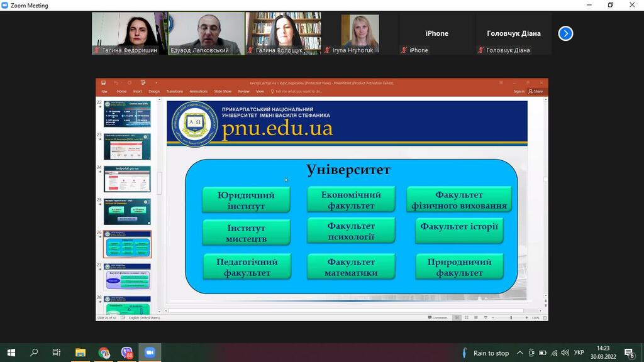Open the Zoom app in the taskbar
Image resolution: width=644 pixels, height=362 pixels.
150,353
